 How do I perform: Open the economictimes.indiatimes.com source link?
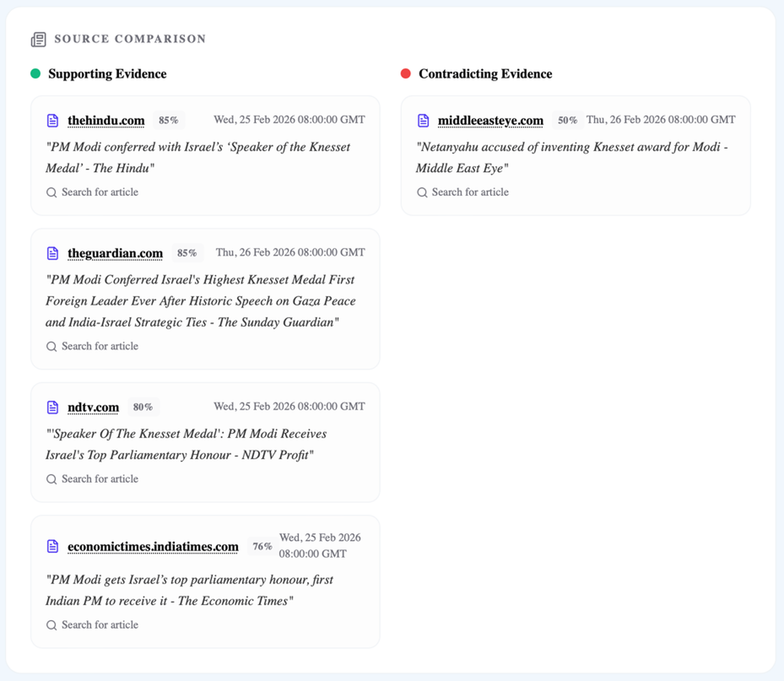[x=153, y=547]
